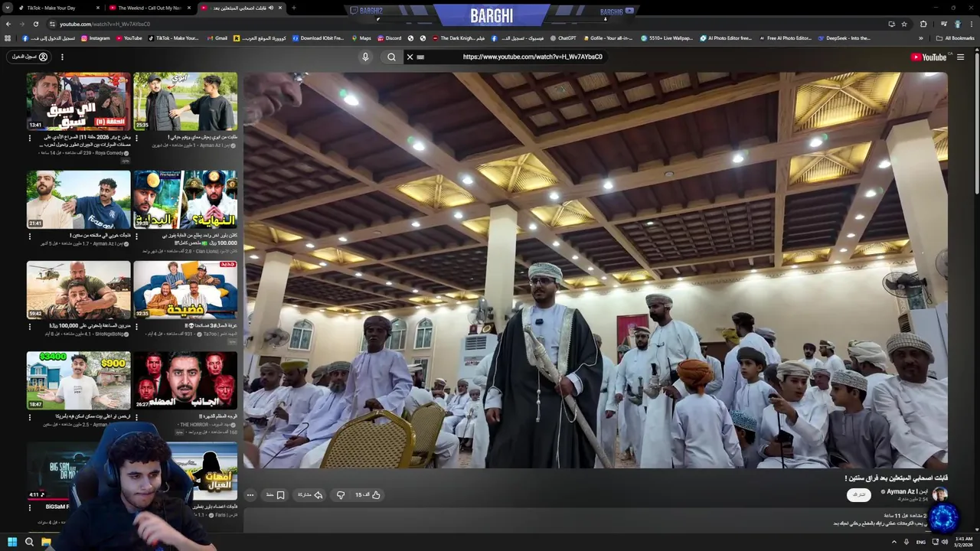Click the sign-in button with profile icon
The width and height of the screenshot is (980, 551).
click(29, 57)
